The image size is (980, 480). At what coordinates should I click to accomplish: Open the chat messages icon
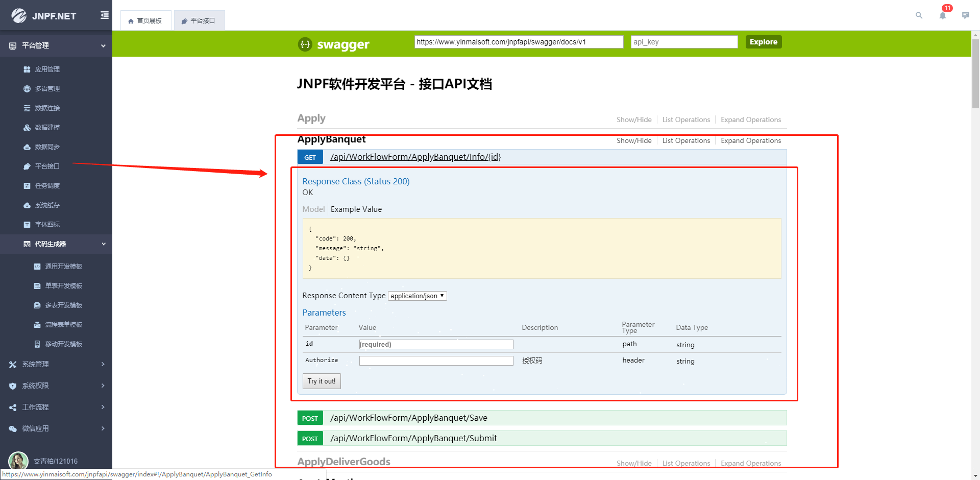point(965,15)
